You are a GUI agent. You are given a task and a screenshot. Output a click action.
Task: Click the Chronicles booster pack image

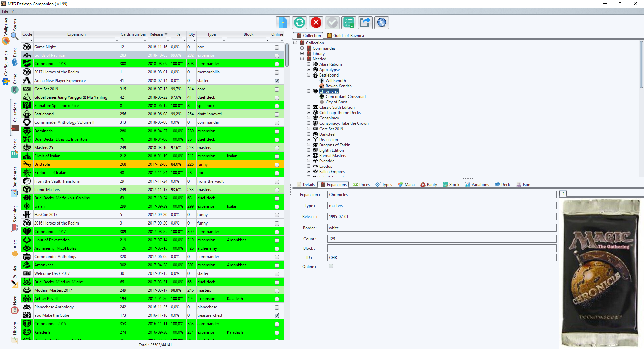point(601,273)
